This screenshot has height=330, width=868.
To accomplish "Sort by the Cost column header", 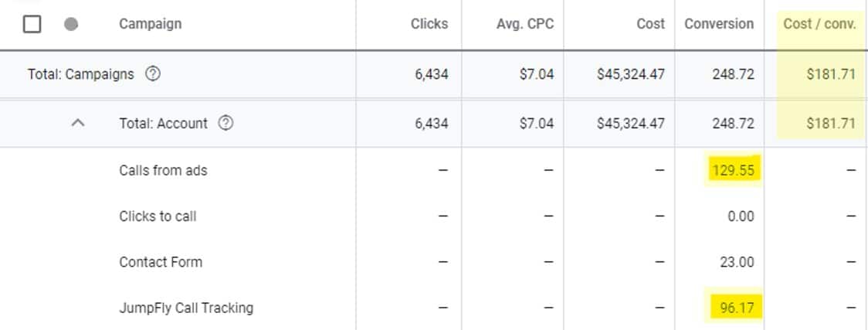I will click(x=650, y=24).
